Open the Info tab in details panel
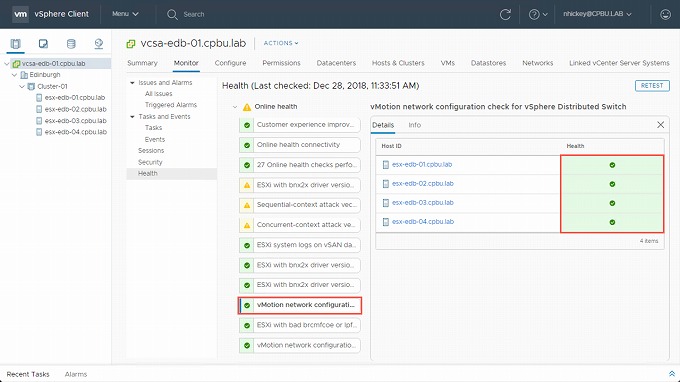The height and width of the screenshot is (382, 680). [415, 125]
